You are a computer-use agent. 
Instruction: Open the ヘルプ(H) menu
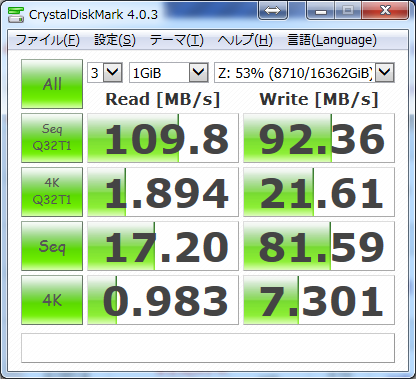pyautogui.click(x=245, y=40)
